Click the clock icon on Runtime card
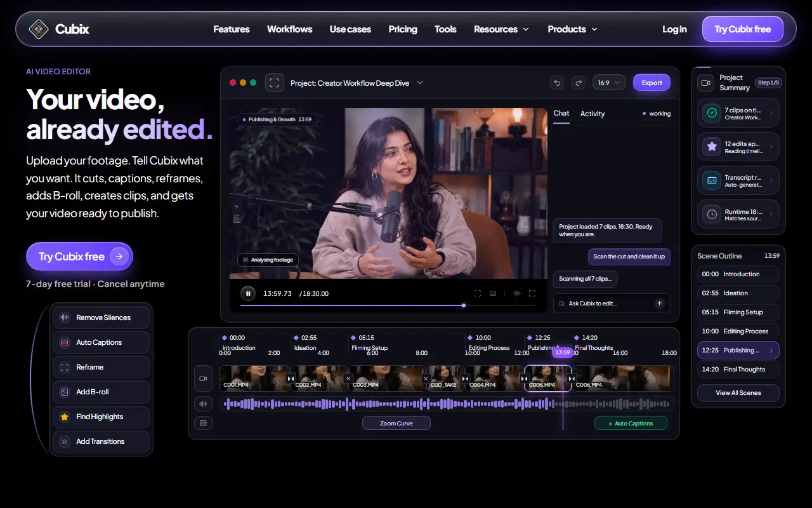 pos(712,215)
